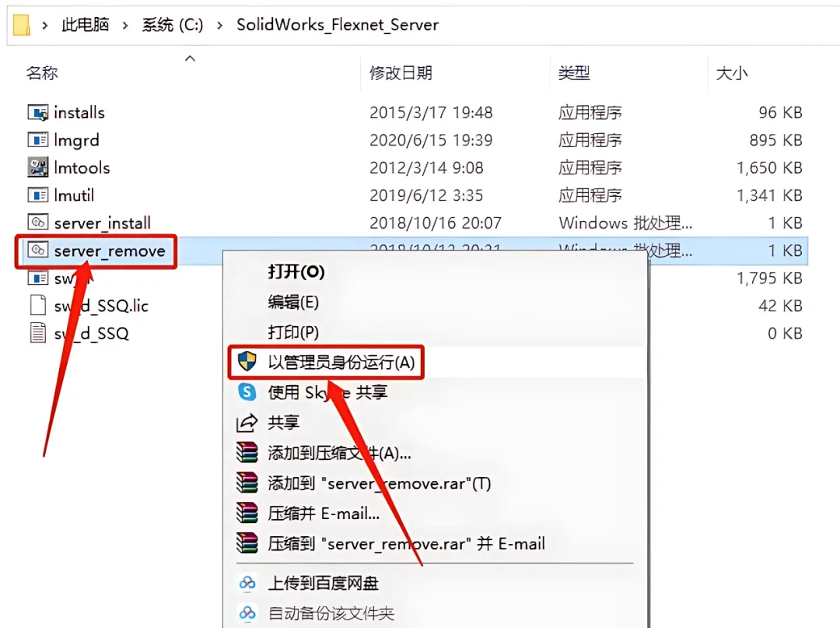The width and height of the screenshot is (840, 628).
Task: Expand chevron after 此电脑 in breadcrumb
Action: 124,25
